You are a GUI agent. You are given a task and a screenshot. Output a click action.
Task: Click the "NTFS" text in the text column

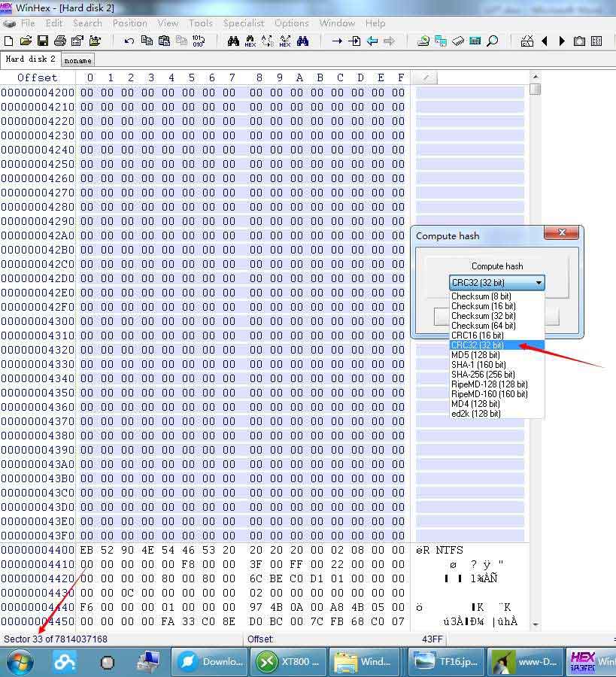(449, 550)
